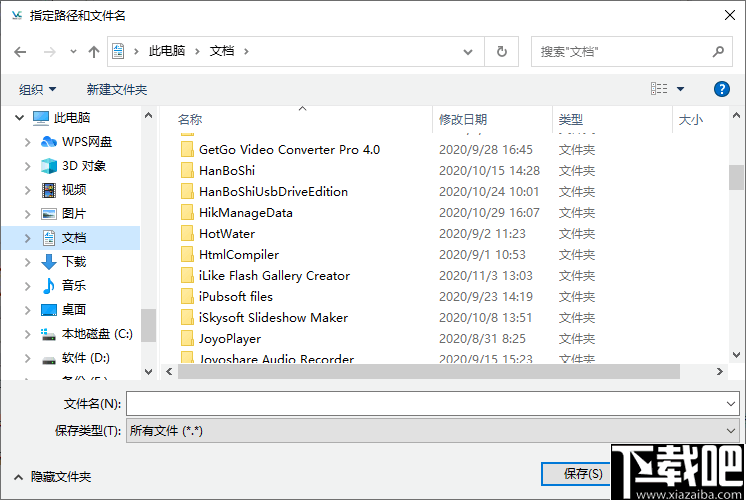746x500 pixels.
Task: Open recent locations dropdown arrow
Action: tap(73, 51)
